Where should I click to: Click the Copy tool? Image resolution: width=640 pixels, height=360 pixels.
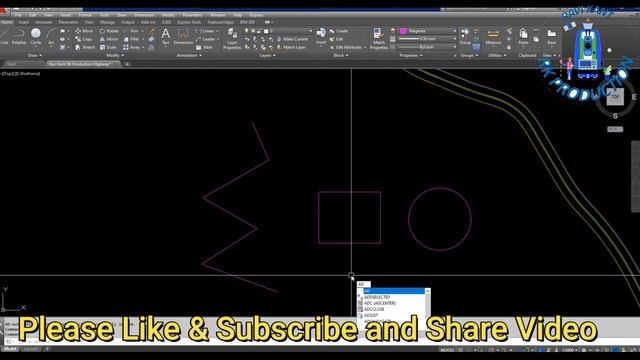[84, 39]
